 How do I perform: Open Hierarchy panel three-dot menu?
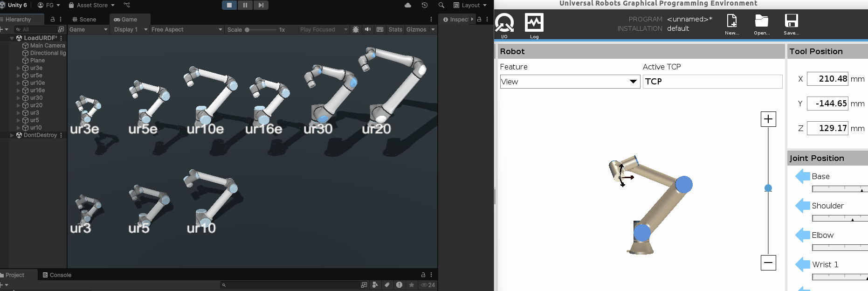(x=61, y=20)
